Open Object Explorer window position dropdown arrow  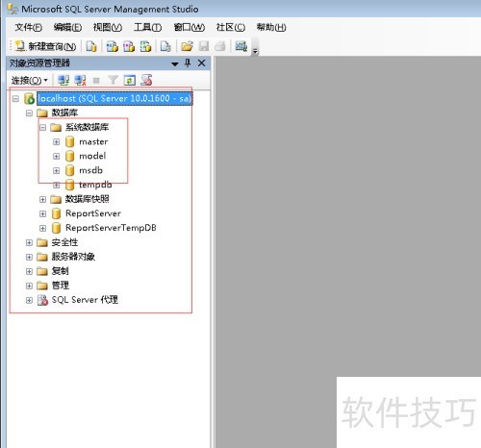[175, 63]
